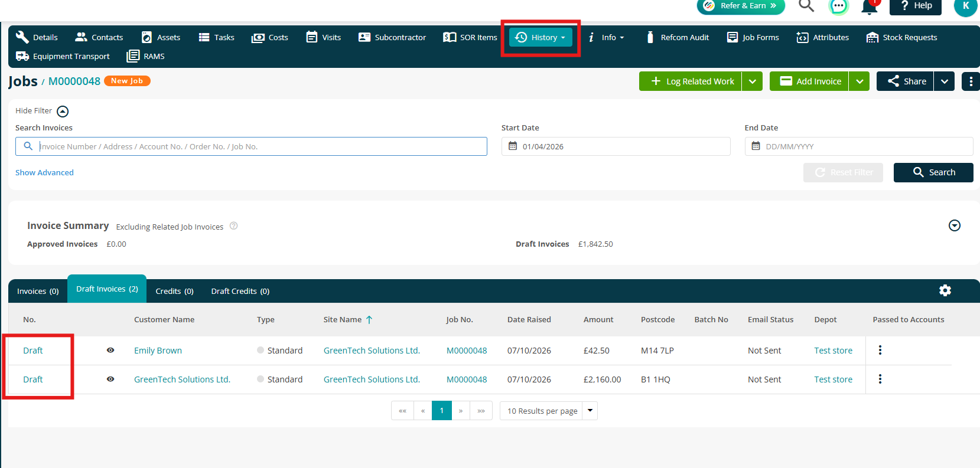Expand the Log Related Work dropdown arrow

click(753, 81)
